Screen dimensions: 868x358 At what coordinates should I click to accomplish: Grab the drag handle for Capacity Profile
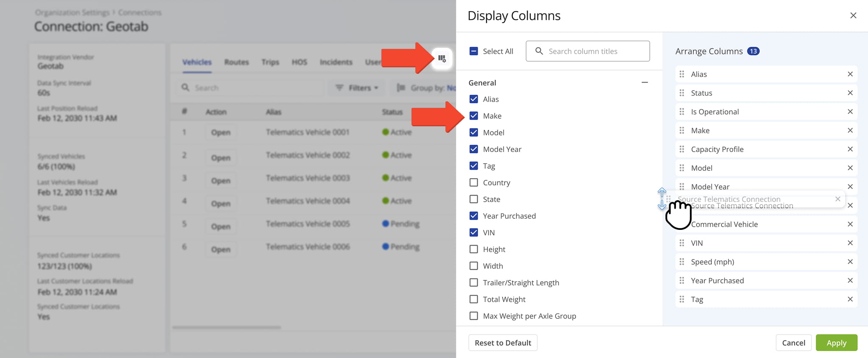click(x=682, y=149)
